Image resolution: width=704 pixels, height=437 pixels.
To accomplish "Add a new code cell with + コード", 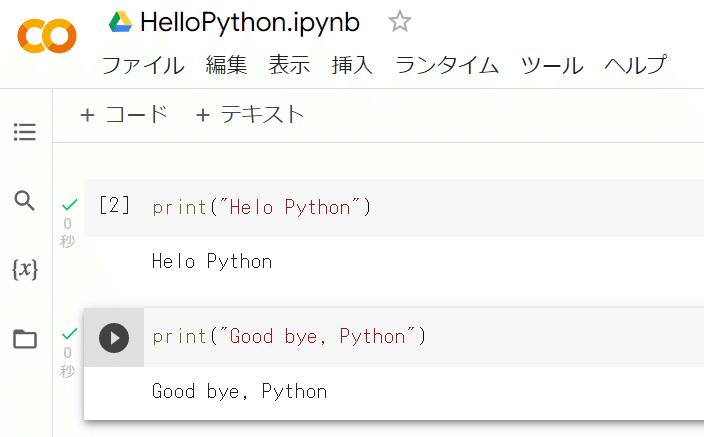I will click(x=124, y=115).
